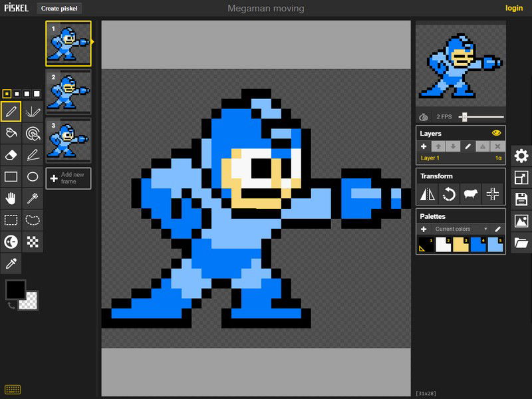The width and height of the screenshot is (532, 399).
Task: Add a new palette plus button
Action: (x=424, y=229)
